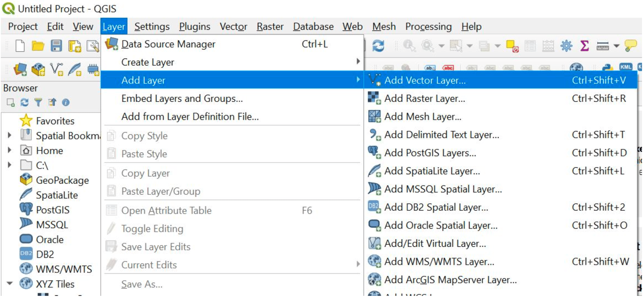Collapse the XYZ Tiles tree entry

pyautogui.click(x=9, y=284)
